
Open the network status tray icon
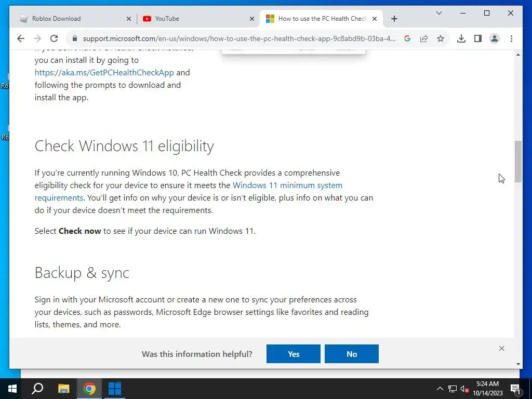click(452, 389)
